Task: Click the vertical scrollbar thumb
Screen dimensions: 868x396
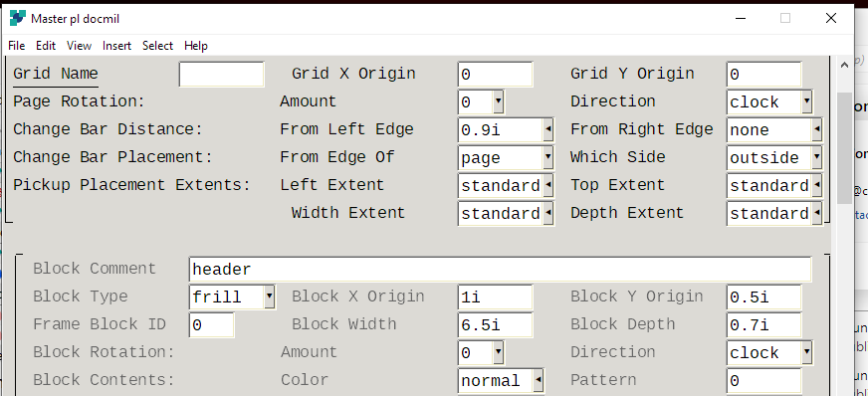Action: point(844,148)
